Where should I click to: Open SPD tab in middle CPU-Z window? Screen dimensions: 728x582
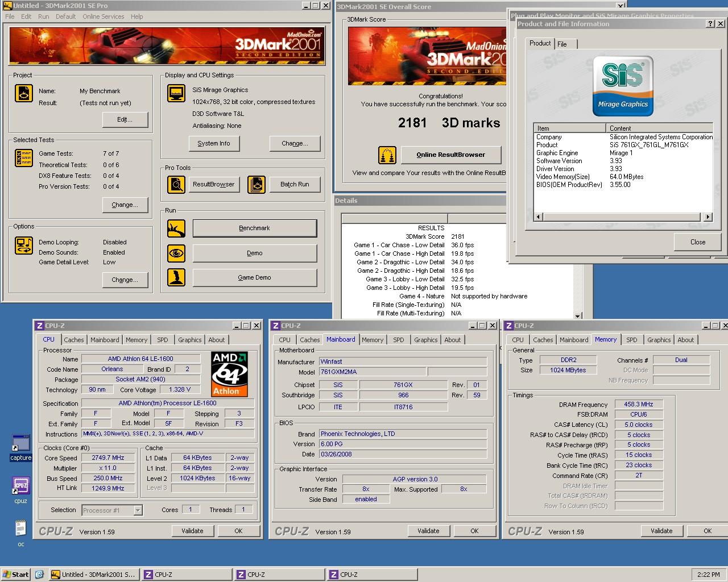398,340
